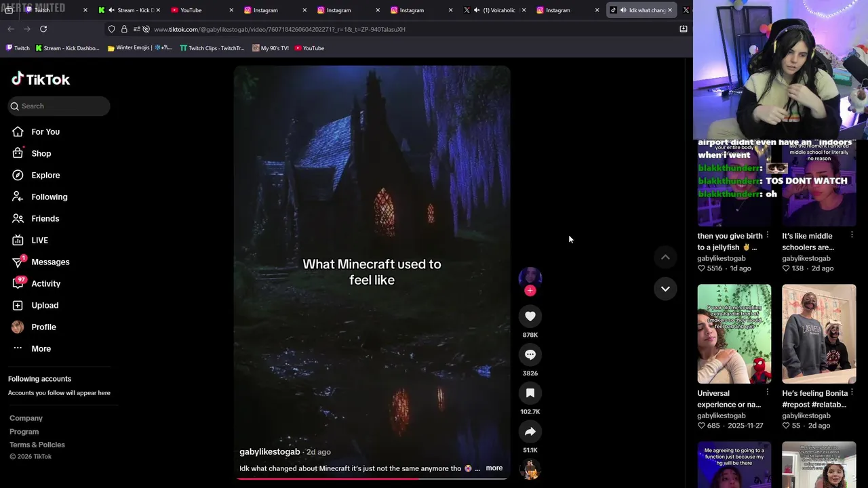
Task: Open the creator's avatar beside video
Action: [x=530, y=277]
